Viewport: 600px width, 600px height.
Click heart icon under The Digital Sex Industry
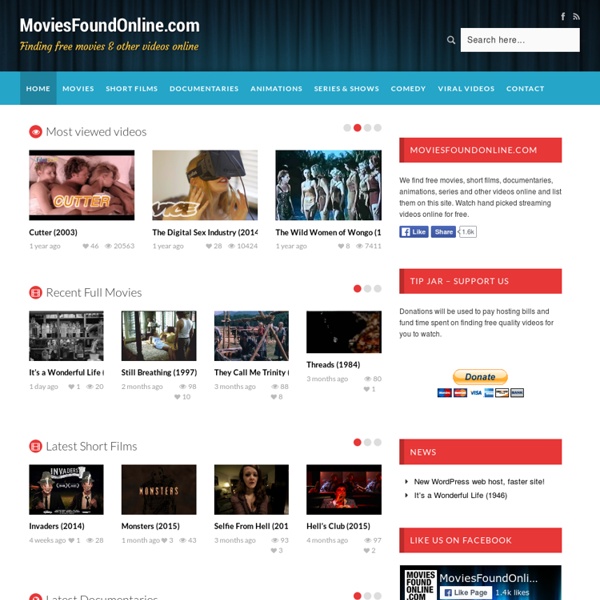[x=209, y=246]
